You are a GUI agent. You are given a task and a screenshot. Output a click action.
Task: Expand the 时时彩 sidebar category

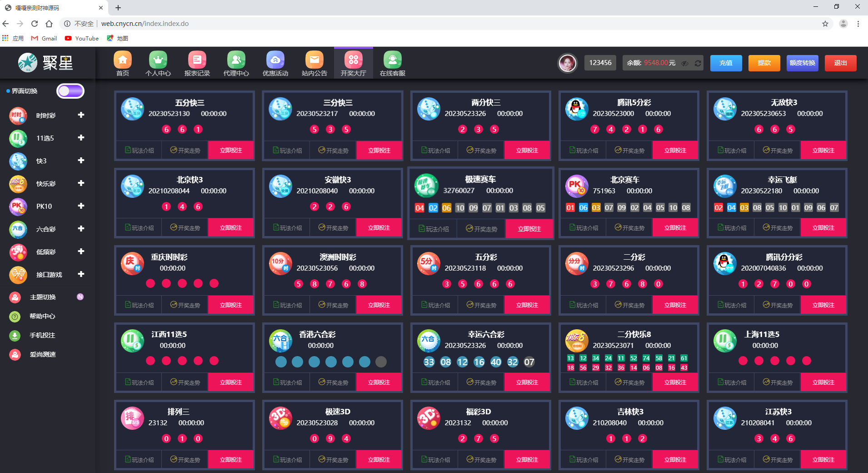click(x=81, y=115)
